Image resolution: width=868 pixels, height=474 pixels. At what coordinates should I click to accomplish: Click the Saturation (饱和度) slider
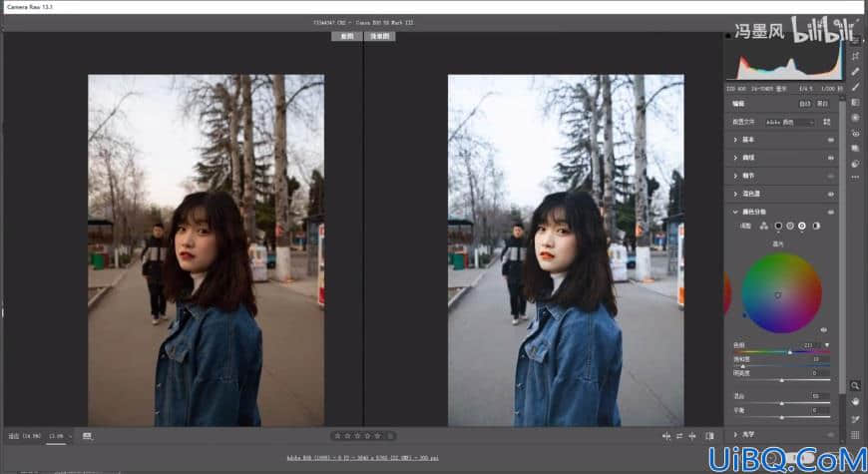coord(781,366)
